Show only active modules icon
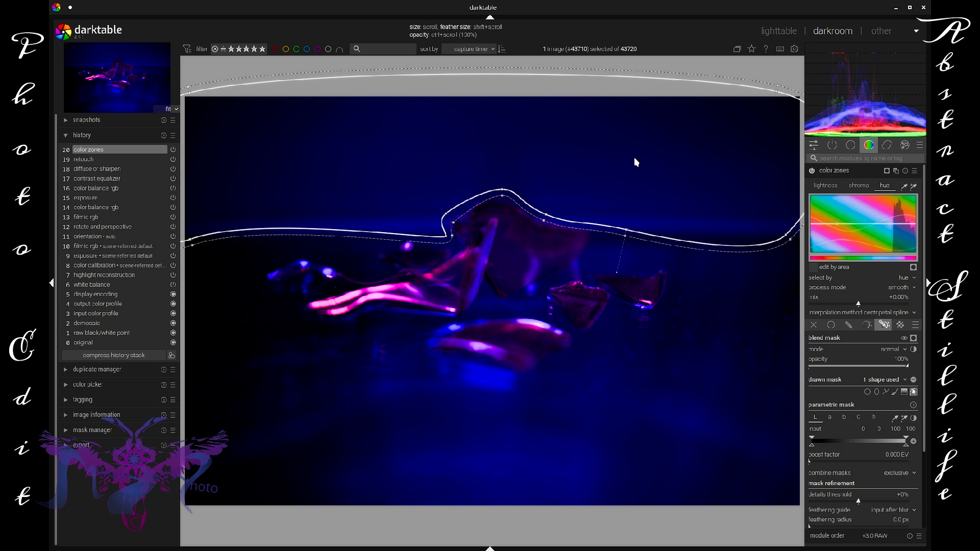 click(832, 145)
